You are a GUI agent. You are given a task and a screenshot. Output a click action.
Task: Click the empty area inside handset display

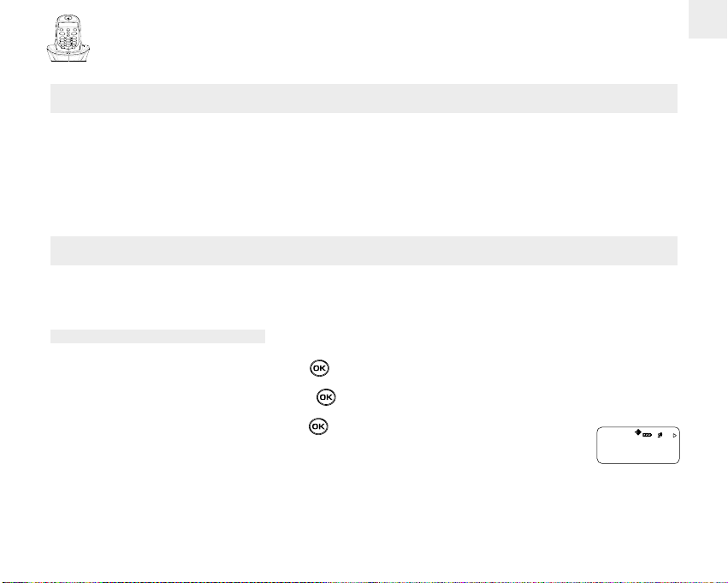click(638, 450)
